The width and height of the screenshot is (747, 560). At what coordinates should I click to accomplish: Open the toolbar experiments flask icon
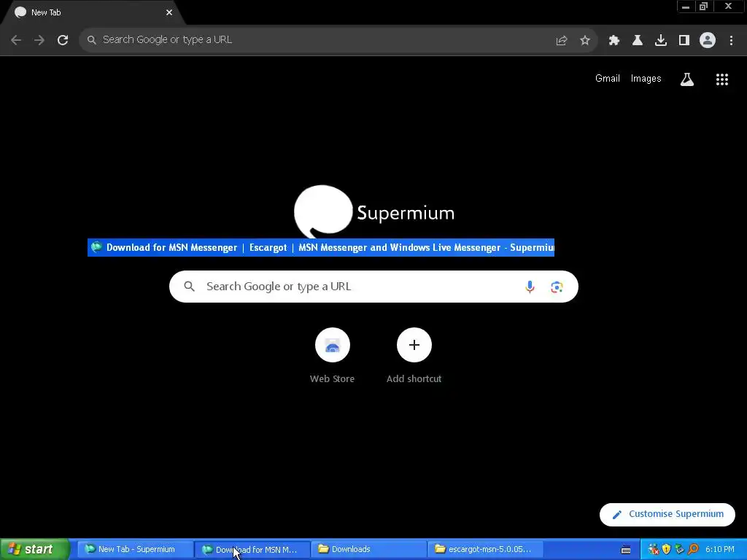click(x=638, y=41)
